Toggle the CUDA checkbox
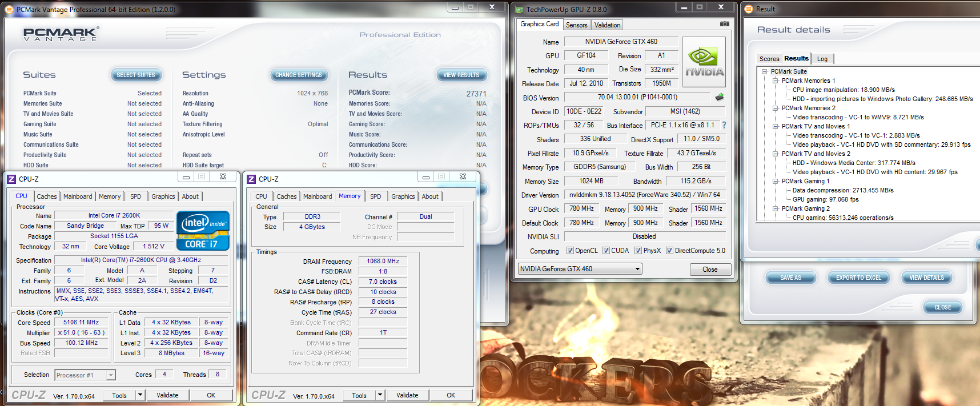Screen dimensions: 980x406 pyautogui.click(x=606, y=251)
